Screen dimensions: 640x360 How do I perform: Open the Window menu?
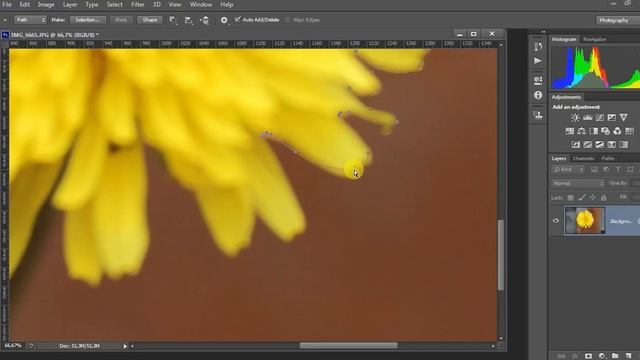point(201,5)
